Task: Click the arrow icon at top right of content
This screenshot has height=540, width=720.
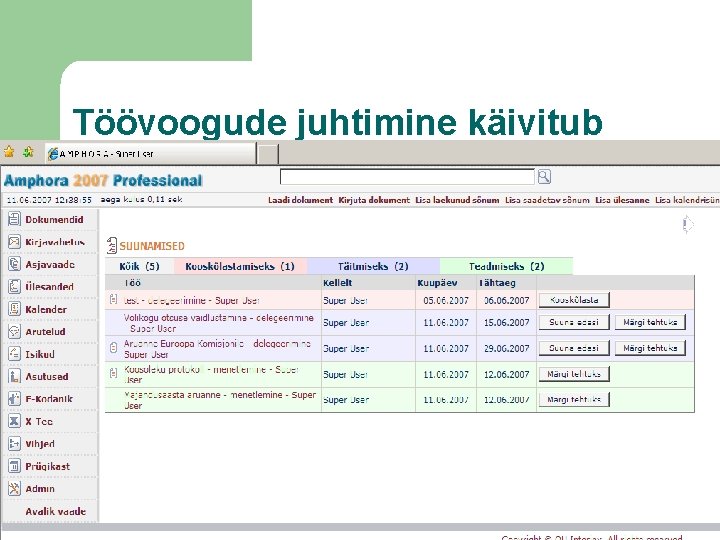Action: [x=687, y=225]
